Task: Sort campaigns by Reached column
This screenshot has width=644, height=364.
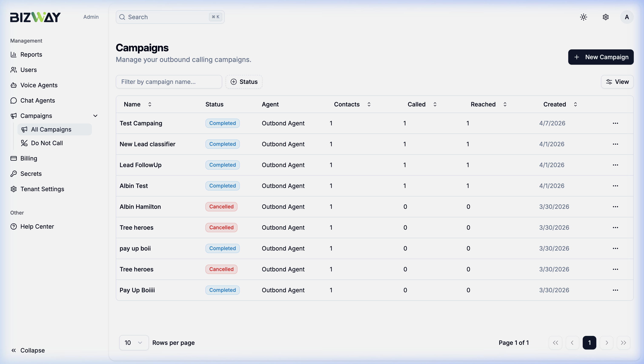Action: click(489, 104)
